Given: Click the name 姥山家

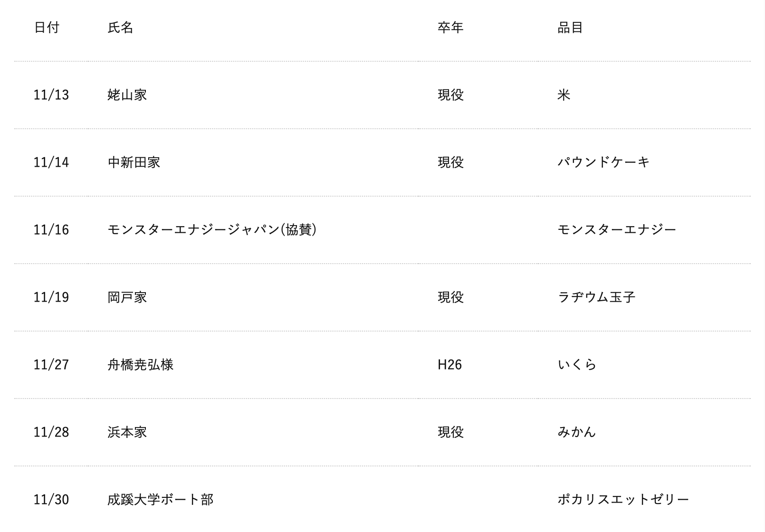Looking at the screenshot, I should (x=127, y=95).
